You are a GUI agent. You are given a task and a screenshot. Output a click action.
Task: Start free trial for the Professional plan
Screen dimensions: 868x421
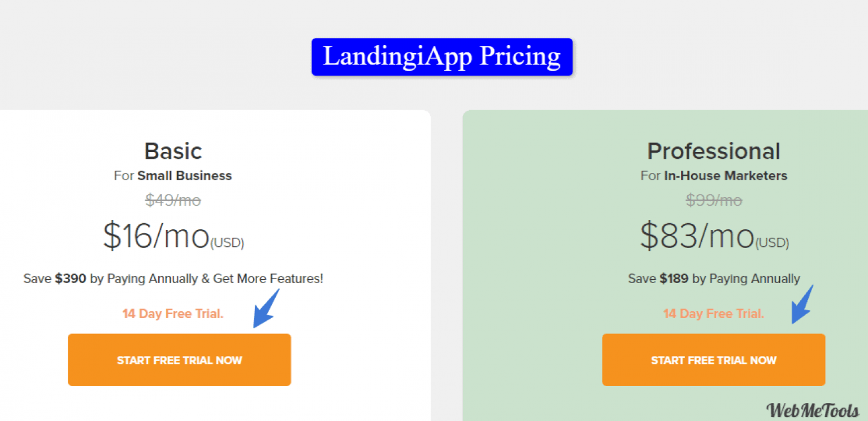(714, 359)
